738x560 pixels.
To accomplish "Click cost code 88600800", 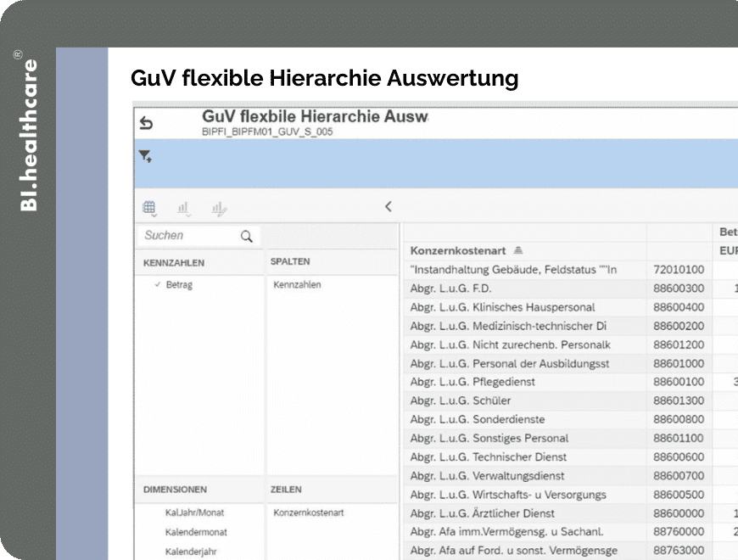I will click(679, 419).
